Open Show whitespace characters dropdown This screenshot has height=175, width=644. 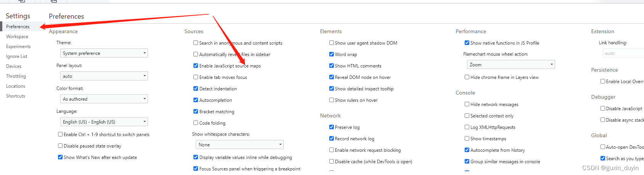point(240,145)
